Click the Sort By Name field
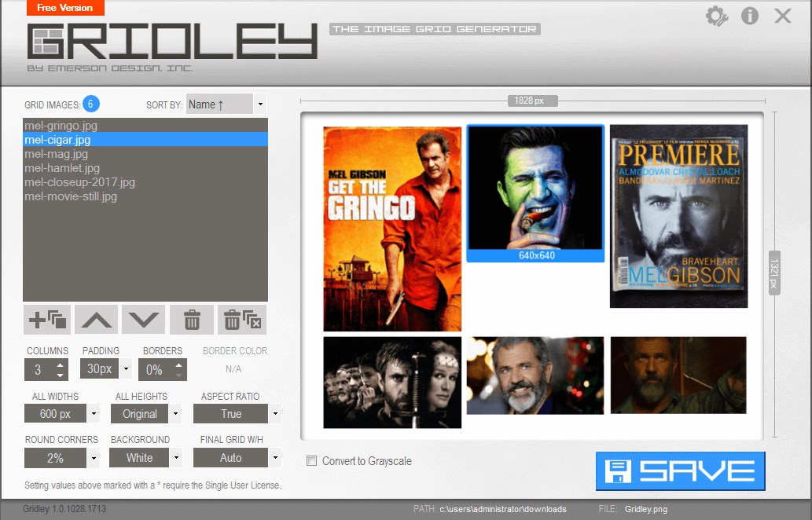The width and height of the screenshot is (812, 520). coord(219,104)
